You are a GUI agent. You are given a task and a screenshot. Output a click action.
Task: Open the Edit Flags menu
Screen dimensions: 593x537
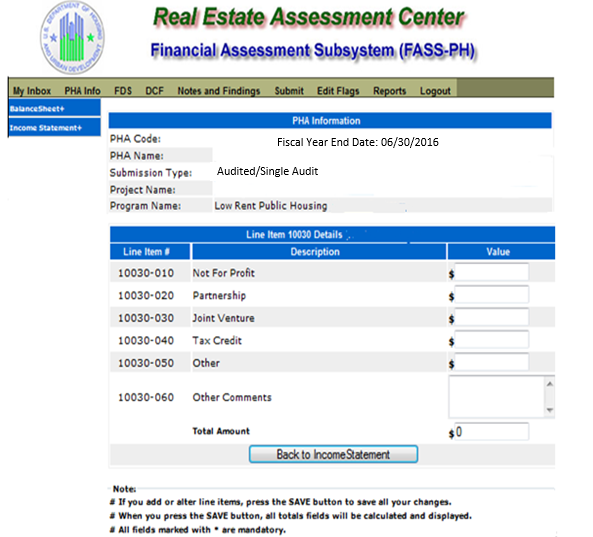click(x=338, y=91)
